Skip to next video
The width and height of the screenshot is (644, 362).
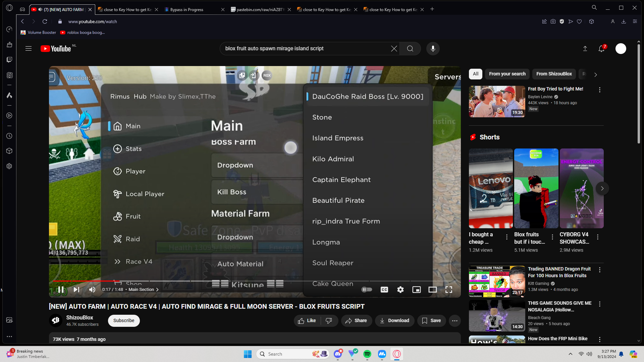(76, 290)
